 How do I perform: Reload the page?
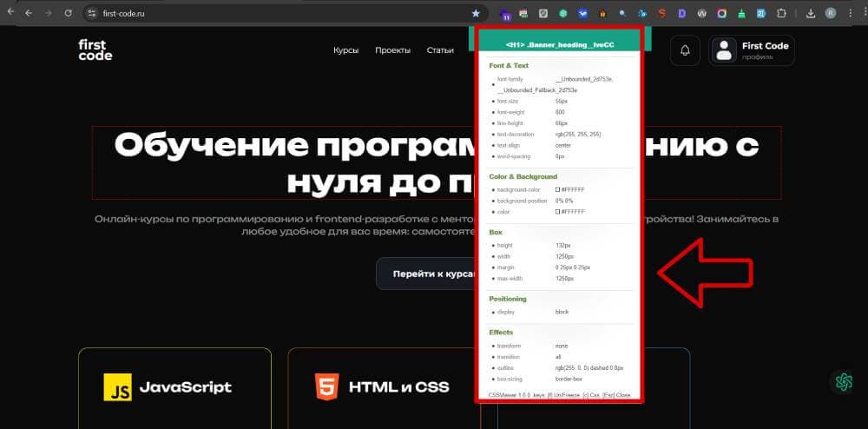[x=67, y=14]
